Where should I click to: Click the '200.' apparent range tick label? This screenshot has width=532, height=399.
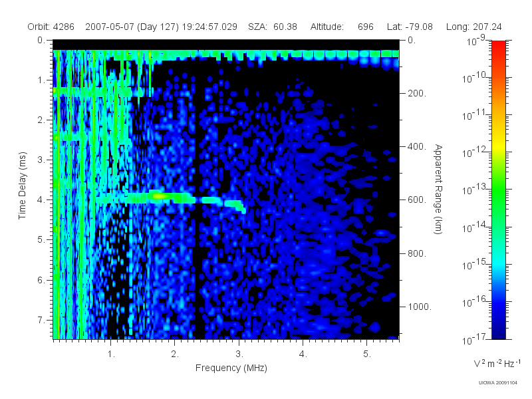[x=416, y=93]
